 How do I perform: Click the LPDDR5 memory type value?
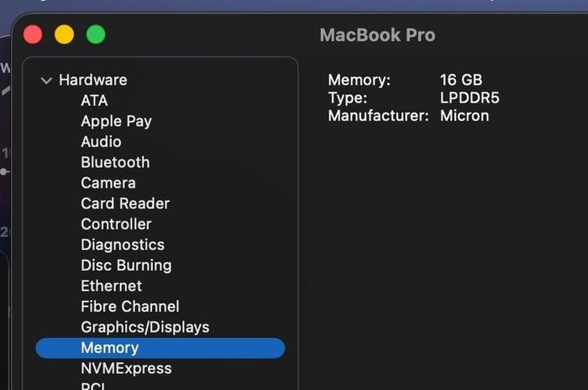pyautogui.click(x=470, y=98)
